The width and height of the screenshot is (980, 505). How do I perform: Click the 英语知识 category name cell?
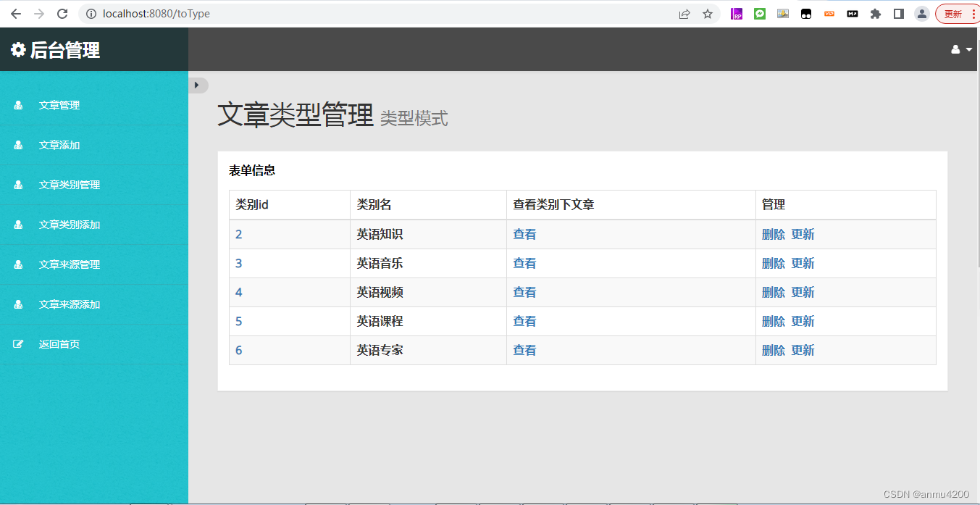428,234
